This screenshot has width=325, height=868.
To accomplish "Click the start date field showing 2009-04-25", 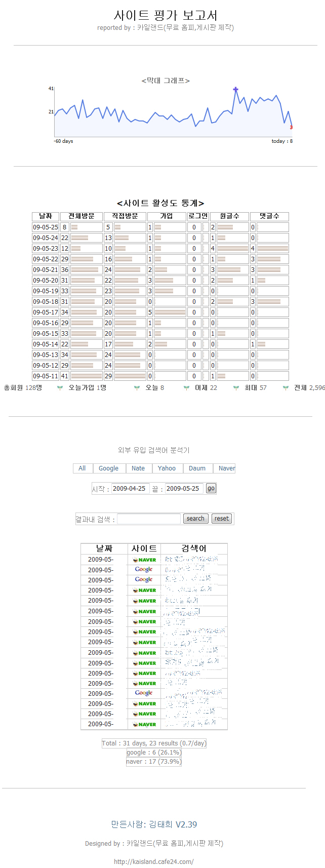I will tap(130, 489).
